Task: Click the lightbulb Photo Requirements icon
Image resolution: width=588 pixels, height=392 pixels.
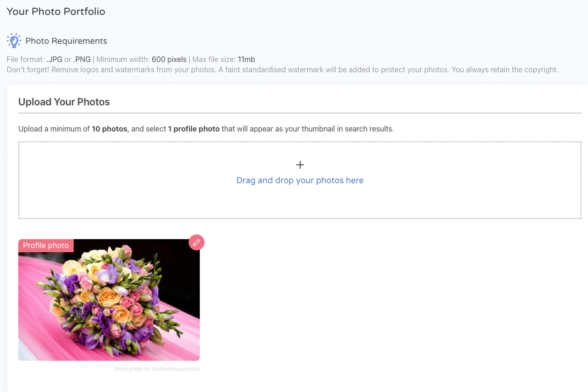Action: pos(14,41)
